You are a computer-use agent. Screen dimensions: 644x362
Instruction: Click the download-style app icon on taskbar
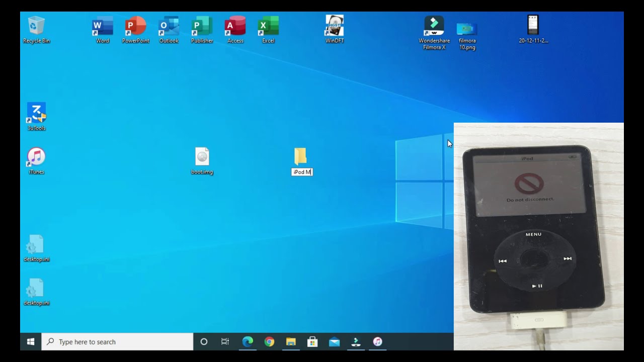click(x=356, y=342)
